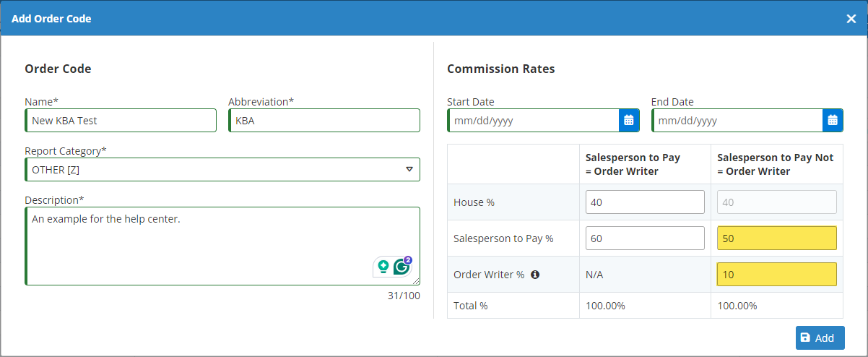Click the Add button
Viewport: 868px width, 357px height.
[820, 337]
